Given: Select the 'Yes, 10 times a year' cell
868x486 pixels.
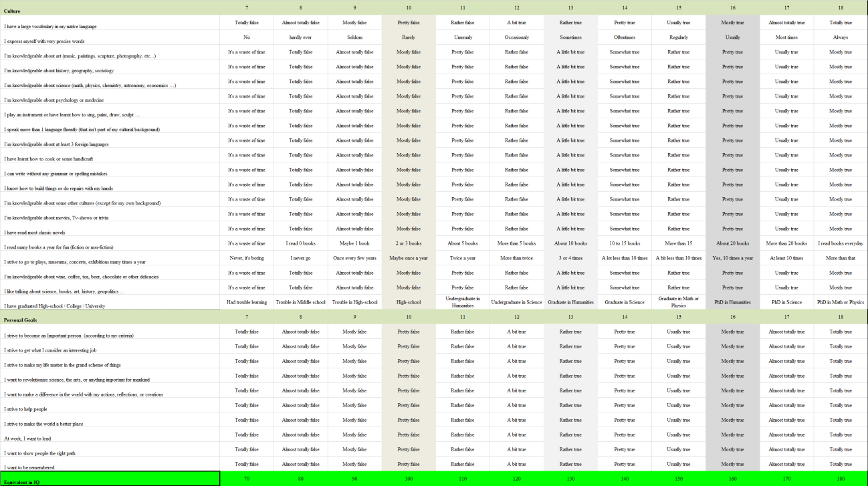Looking at the screenshot, I should point(732,258).
